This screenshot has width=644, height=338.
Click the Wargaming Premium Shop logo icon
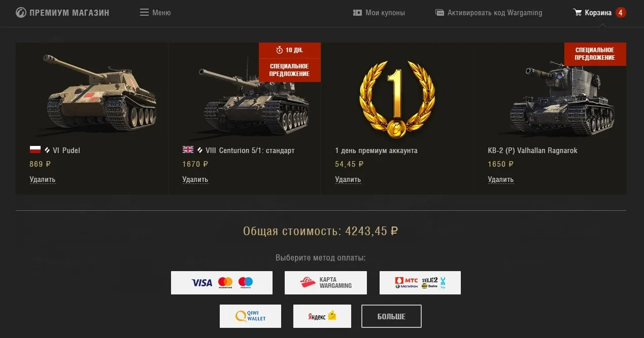(x=21, y=13)
